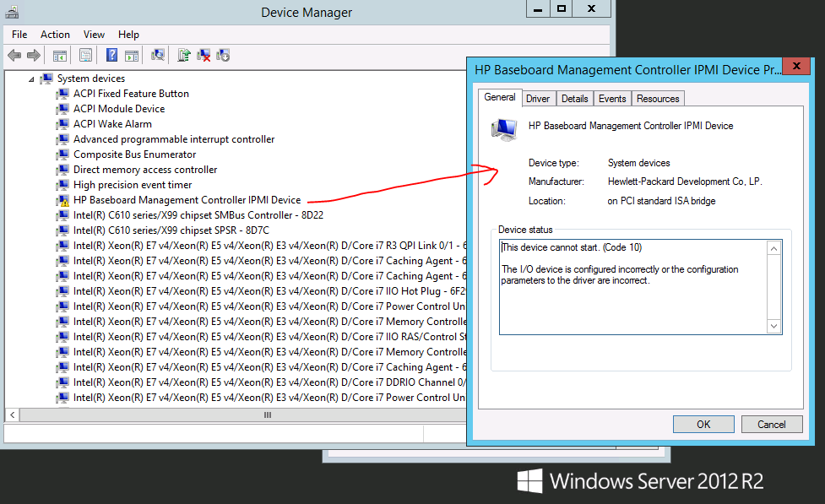The image size is (825, 504).
Task: Click the Forward arrow in toolbar
Action: coord(34,56)
